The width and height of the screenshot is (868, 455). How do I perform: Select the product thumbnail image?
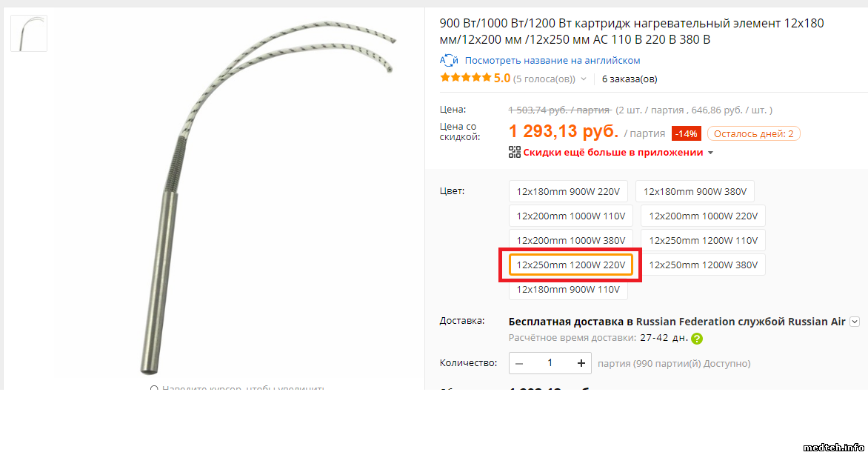coord(29,33)
